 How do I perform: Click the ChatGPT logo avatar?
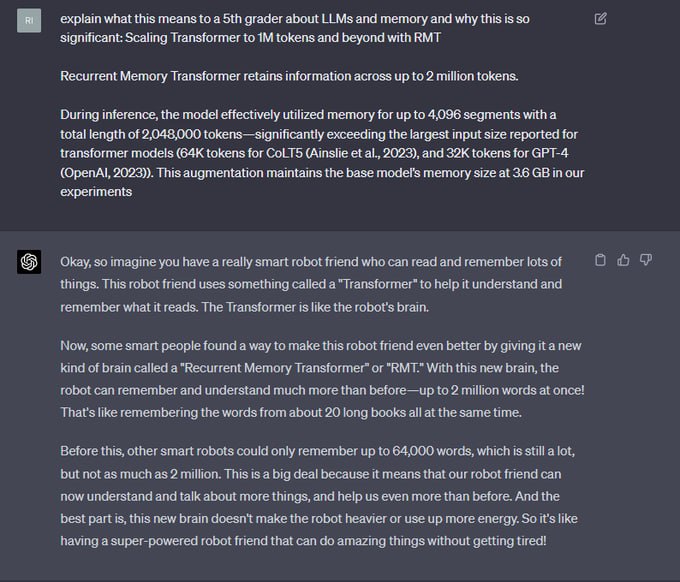click(x=29, y=262)
